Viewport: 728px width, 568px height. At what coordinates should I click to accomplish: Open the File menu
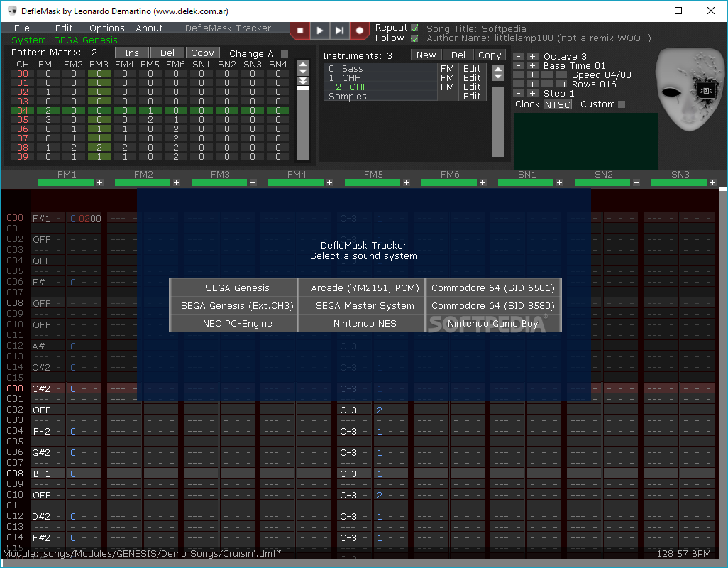(x=22, y=28)
